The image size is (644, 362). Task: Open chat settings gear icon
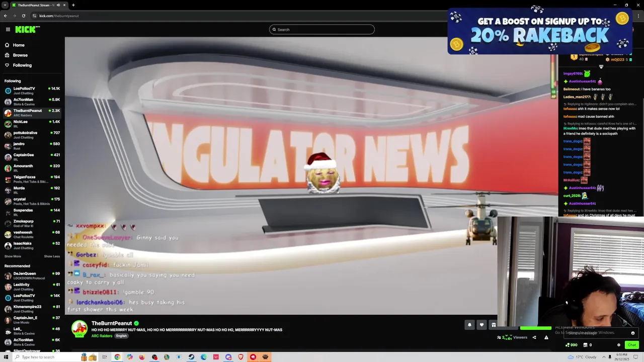(x=619, y=345)
